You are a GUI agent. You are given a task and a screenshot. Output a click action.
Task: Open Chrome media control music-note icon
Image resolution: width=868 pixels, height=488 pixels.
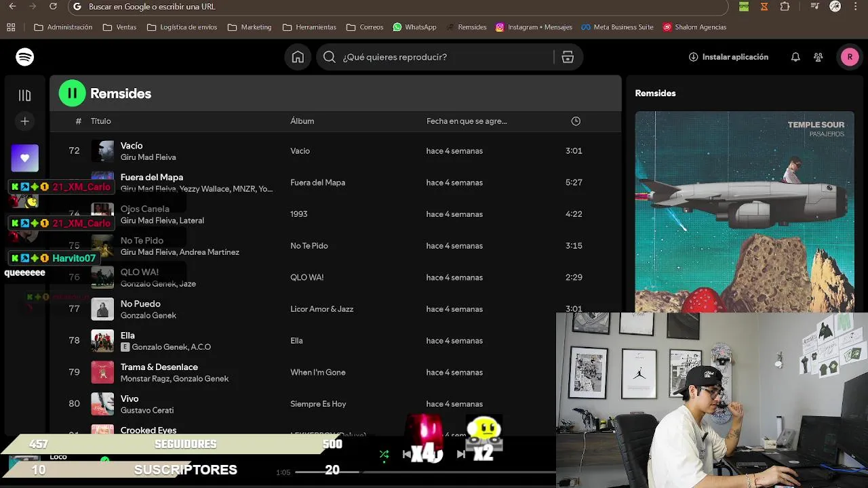pyautogui.click(x=814, y=6)
